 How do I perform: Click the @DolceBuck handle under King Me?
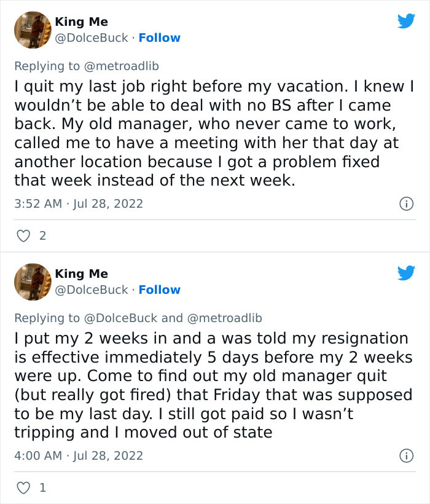click(x=91, y=37)
